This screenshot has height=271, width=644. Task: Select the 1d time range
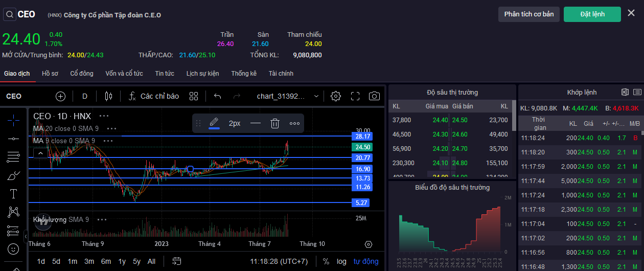pyautogui.click(x=41, y=261)
